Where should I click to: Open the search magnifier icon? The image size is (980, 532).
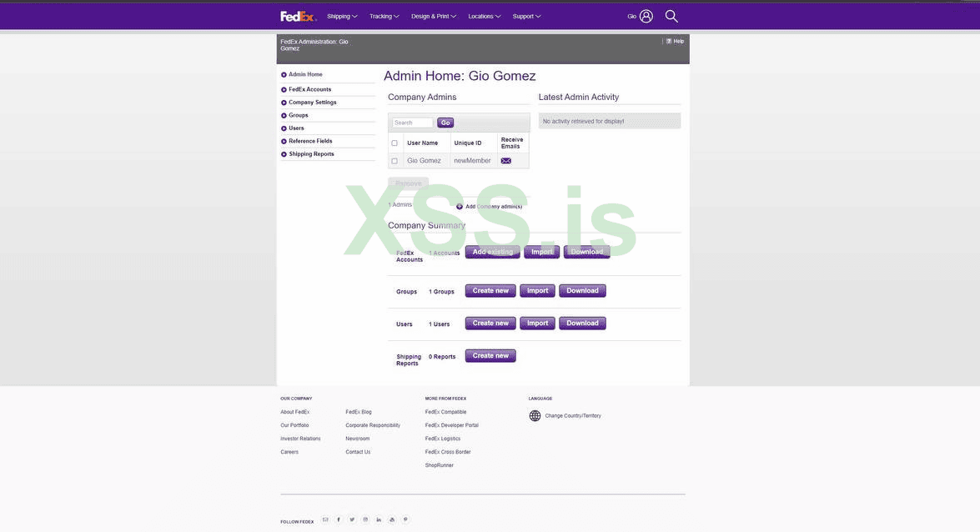671,16
